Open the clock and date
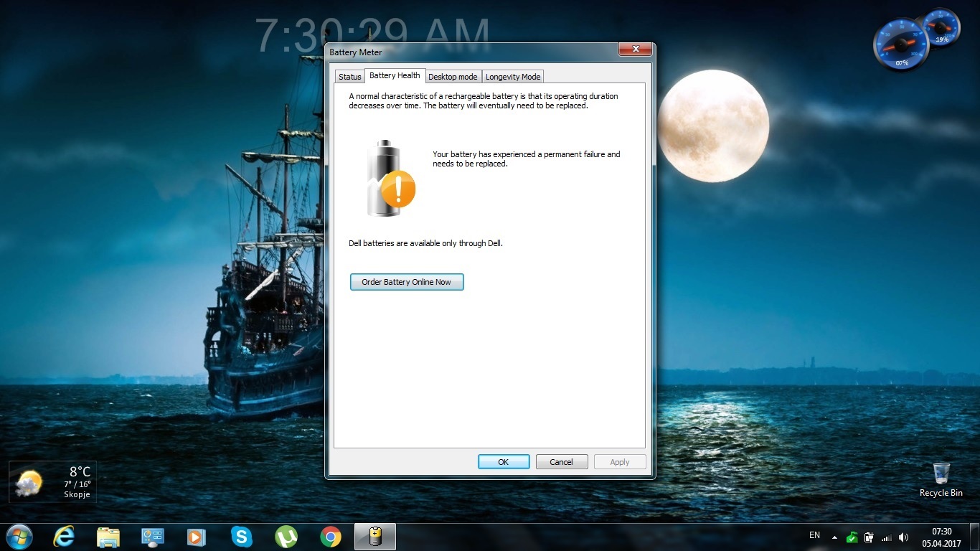 [941, 537]
